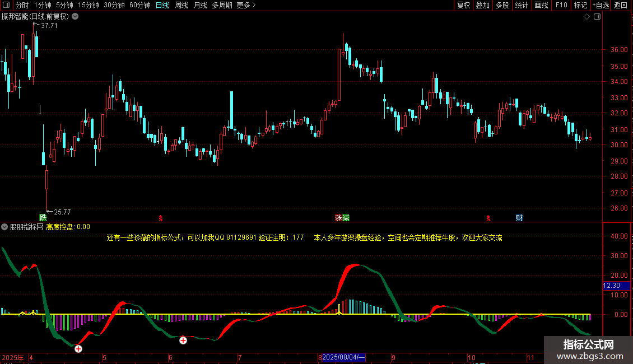Click the 25.77 low price label

[62, 212]
